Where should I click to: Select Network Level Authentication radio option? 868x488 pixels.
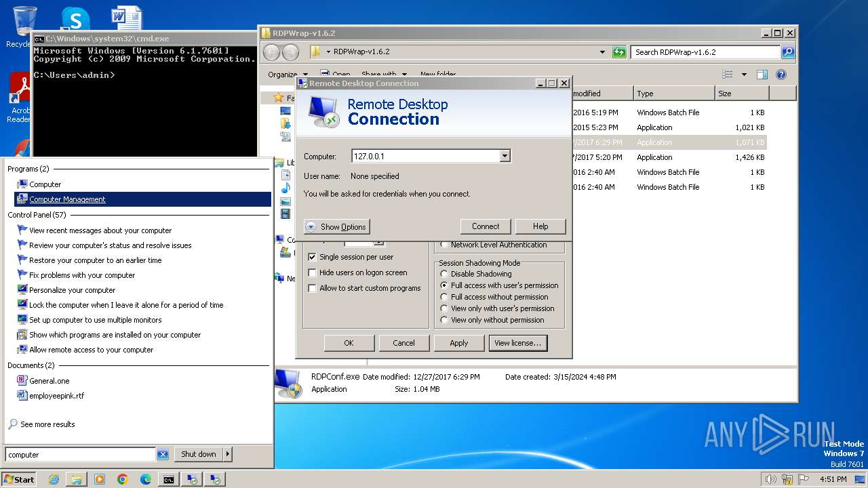tap(445, 245)
